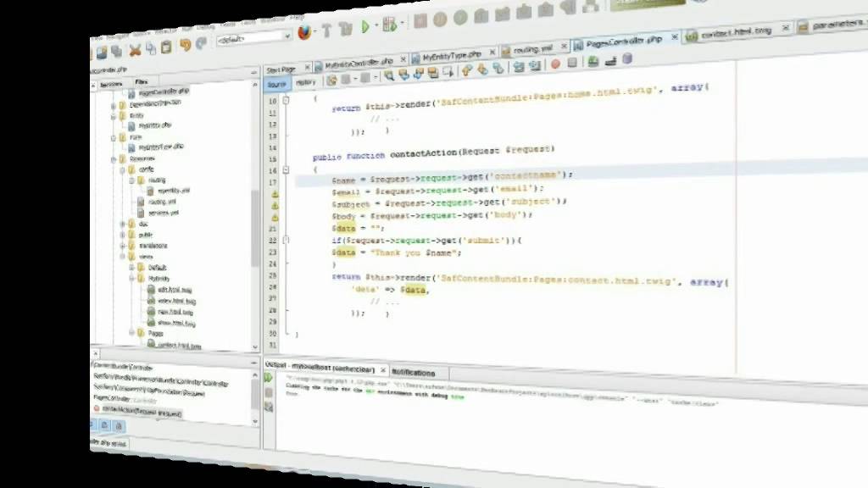Screen dimensions: 868x488
Task: Open routing.yml file in config folder
Action: click(162, 202)
